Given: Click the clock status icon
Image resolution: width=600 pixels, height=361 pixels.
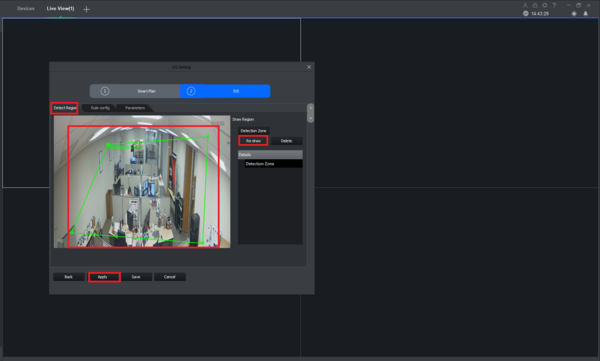Looking at the screenshot, I should (526, 13).
